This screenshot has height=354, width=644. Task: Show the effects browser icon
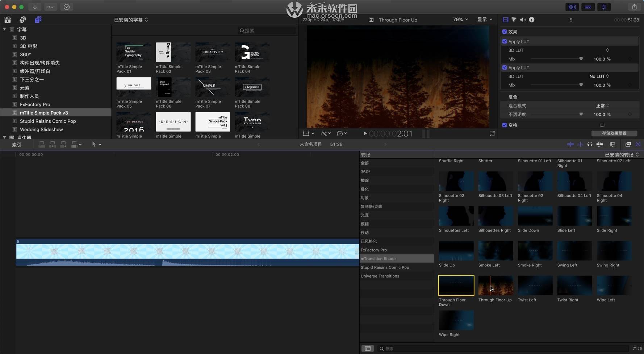(x=628, y=144)
